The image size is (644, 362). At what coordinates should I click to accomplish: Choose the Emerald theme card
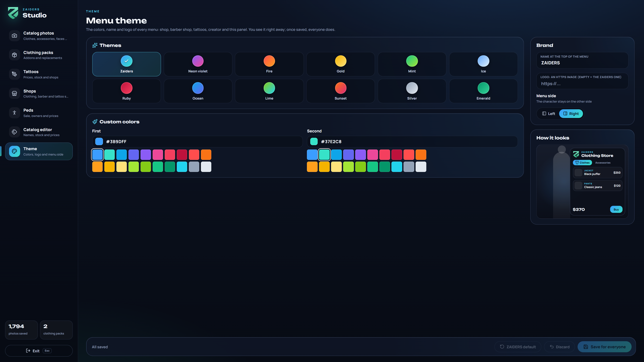[x=483, y=91]
